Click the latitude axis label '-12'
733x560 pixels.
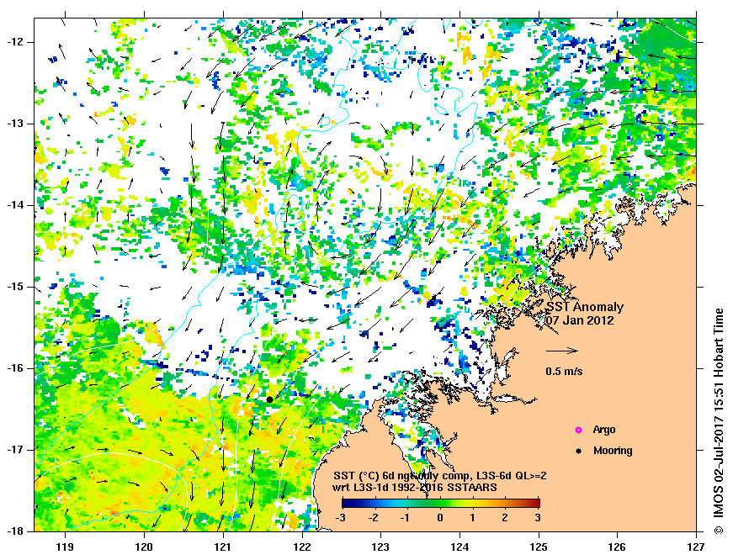(x=14, y=42)
